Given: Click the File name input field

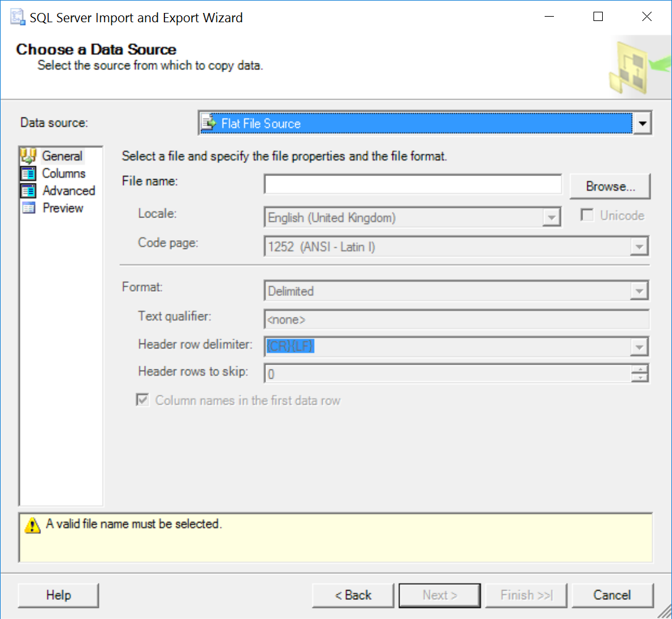Looking at the screenshot, I should coord(412,185).
